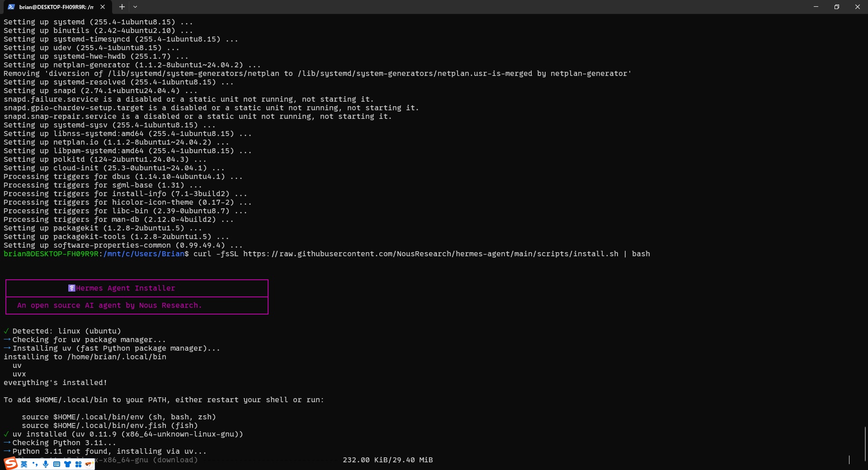Click 'snapd.failure.service is a disabled' line
868x470 pixels.
(189, 99)
